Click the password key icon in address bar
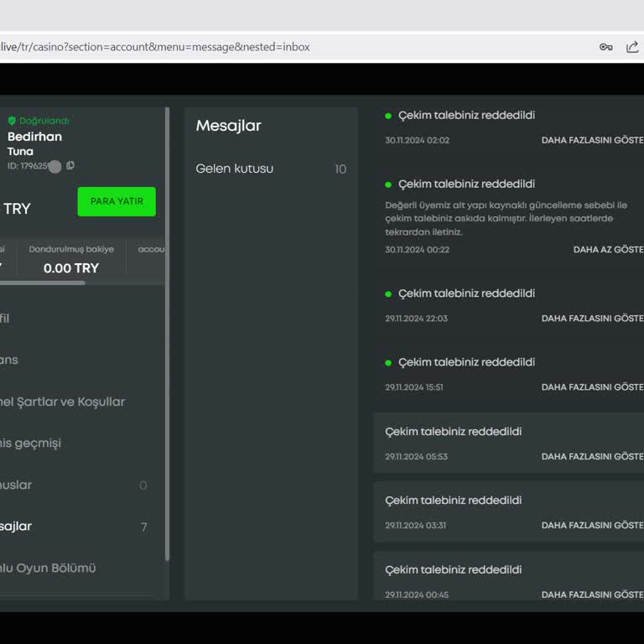The height and width of the screenshot is (644, 644). [605, 47]
